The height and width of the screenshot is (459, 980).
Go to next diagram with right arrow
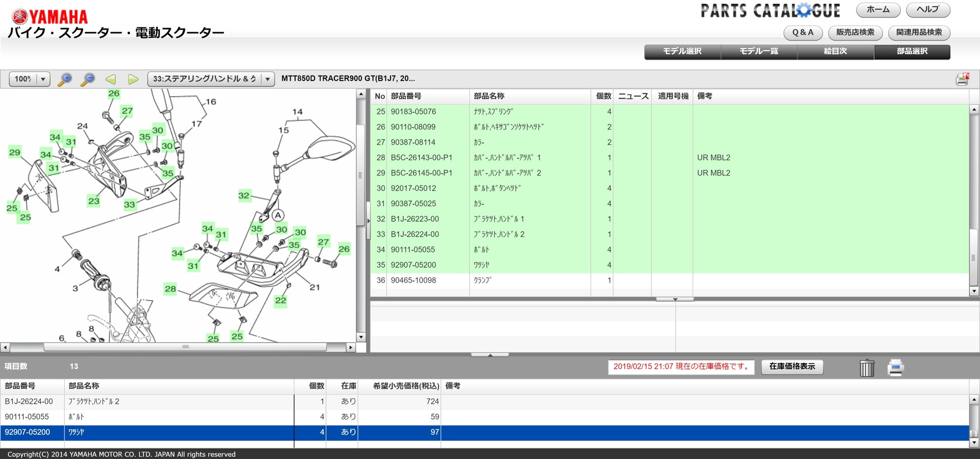point(133,79)
